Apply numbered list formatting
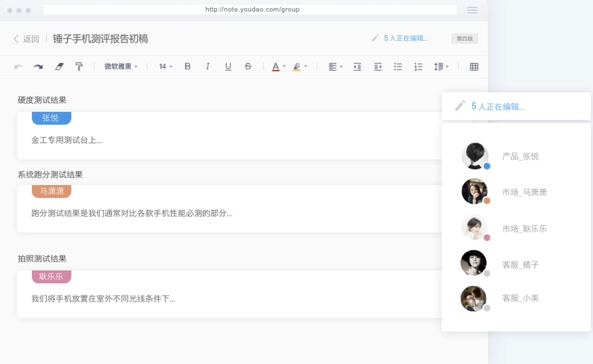This screenshot has height=364, width=593. pos(418,67)
